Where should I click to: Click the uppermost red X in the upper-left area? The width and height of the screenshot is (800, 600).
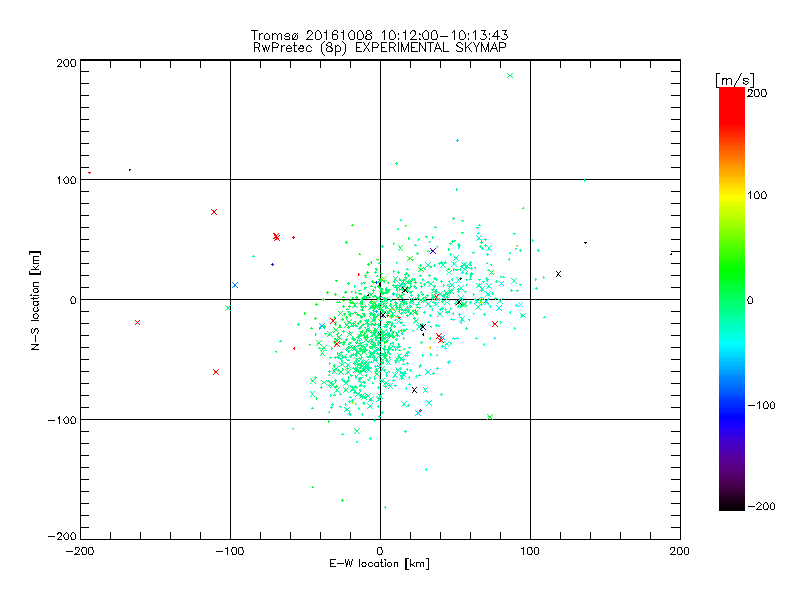tap(214, 212)
